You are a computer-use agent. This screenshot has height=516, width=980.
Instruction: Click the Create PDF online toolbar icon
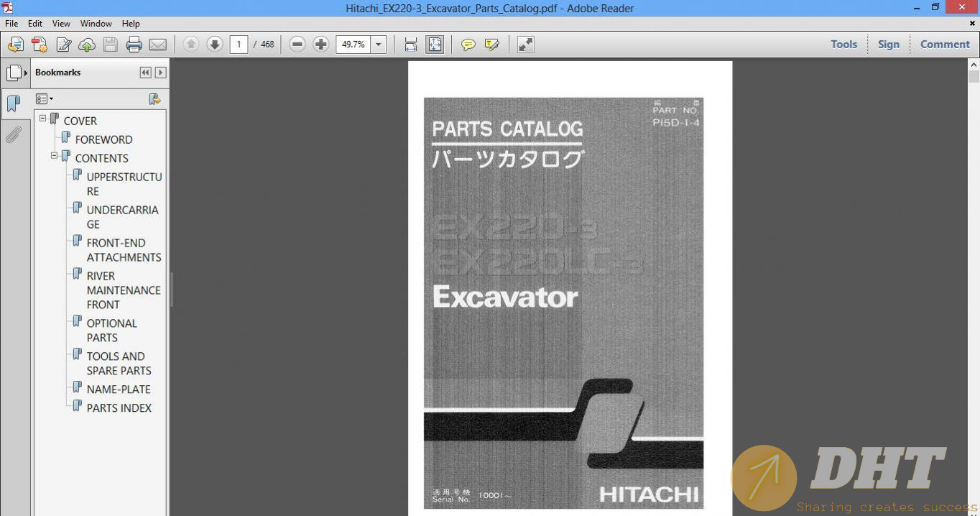point(16,45)
